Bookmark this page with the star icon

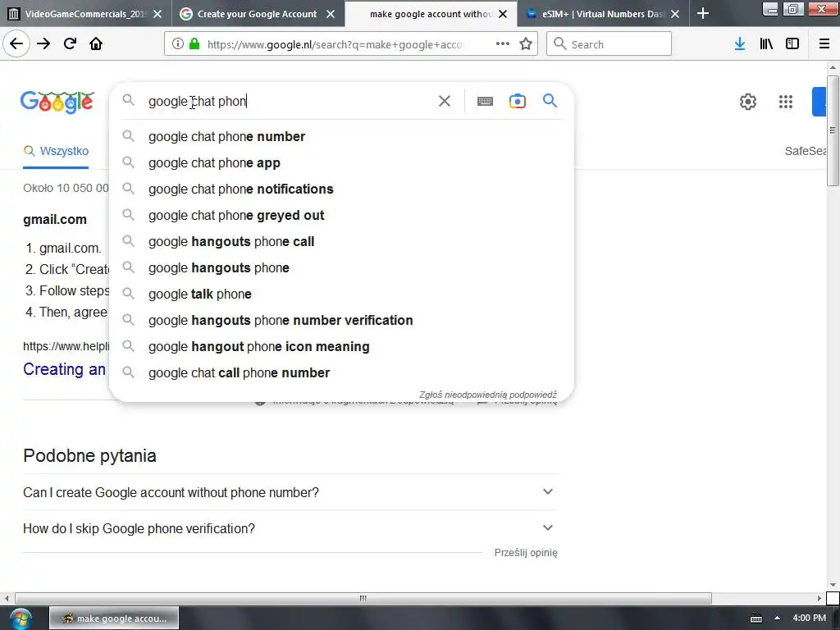(x=526, y=44)
